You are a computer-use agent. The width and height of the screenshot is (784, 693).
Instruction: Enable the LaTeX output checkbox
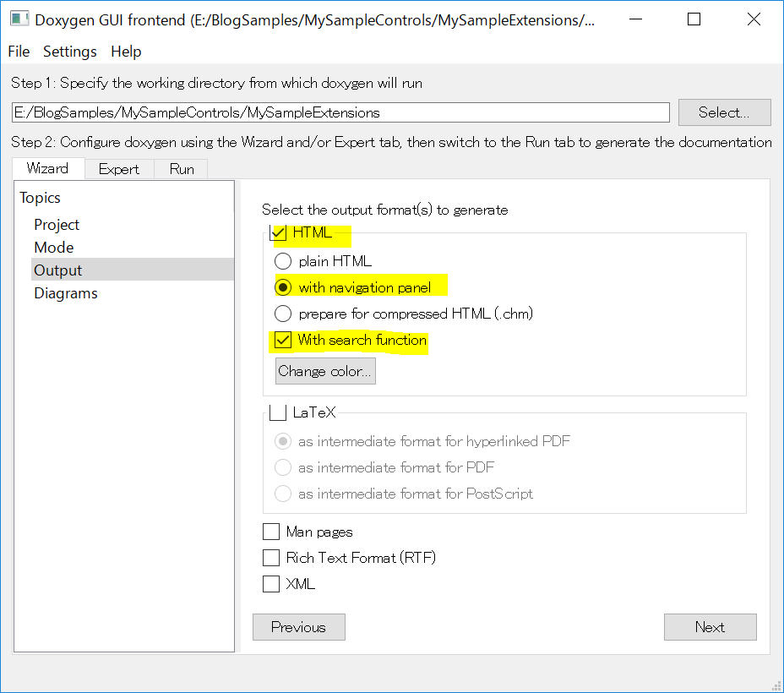click(x=278, y=412)
